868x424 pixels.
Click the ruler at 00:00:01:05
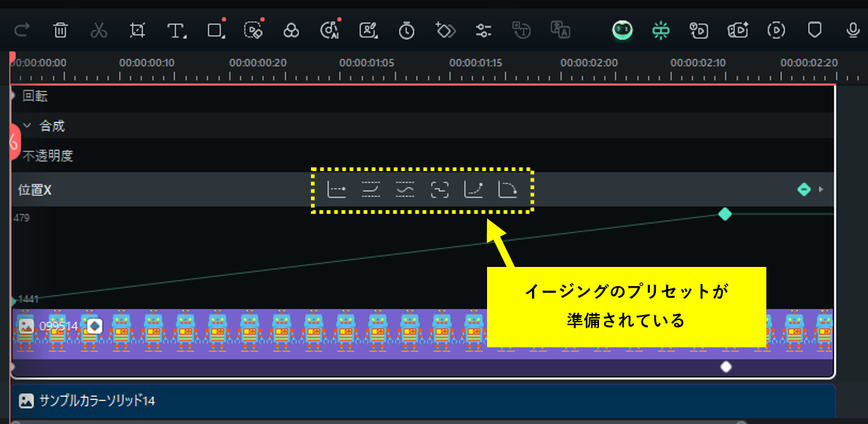tap(367, 62)
